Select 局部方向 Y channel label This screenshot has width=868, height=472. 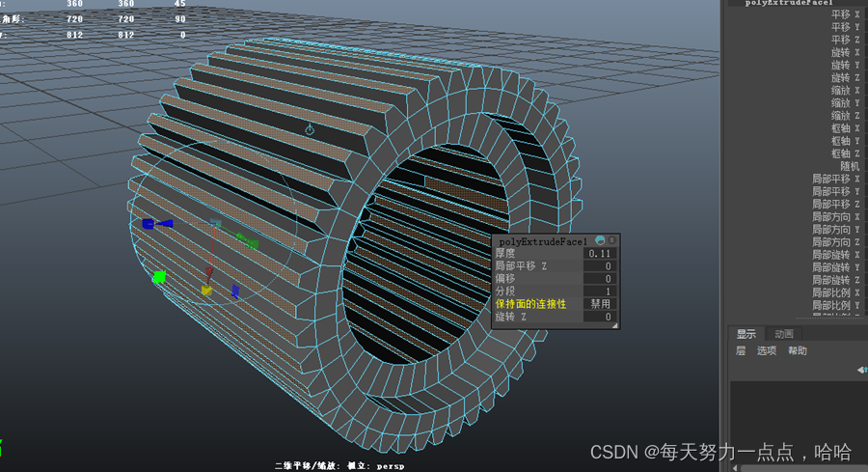pyautogui.click(x=836, y=230)
